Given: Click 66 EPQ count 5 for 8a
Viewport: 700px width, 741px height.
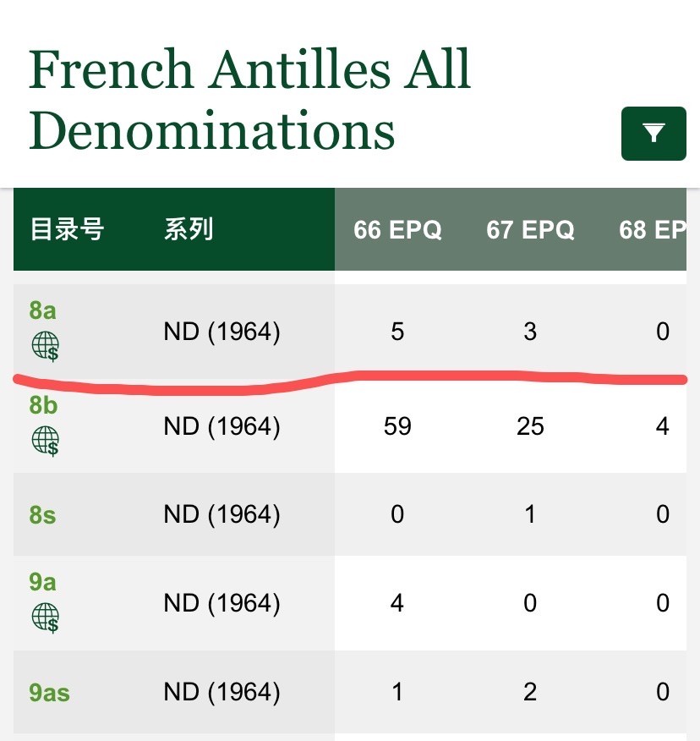Looking at the screenshot, I should tap(397, 332).
